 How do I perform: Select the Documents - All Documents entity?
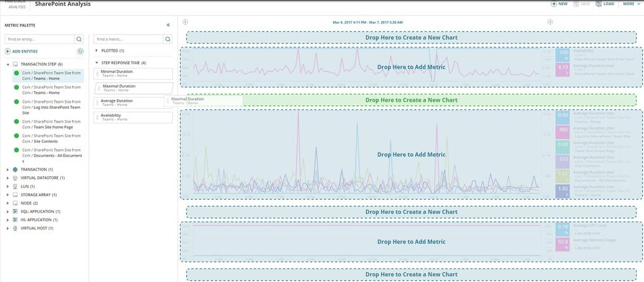point(48,156)
